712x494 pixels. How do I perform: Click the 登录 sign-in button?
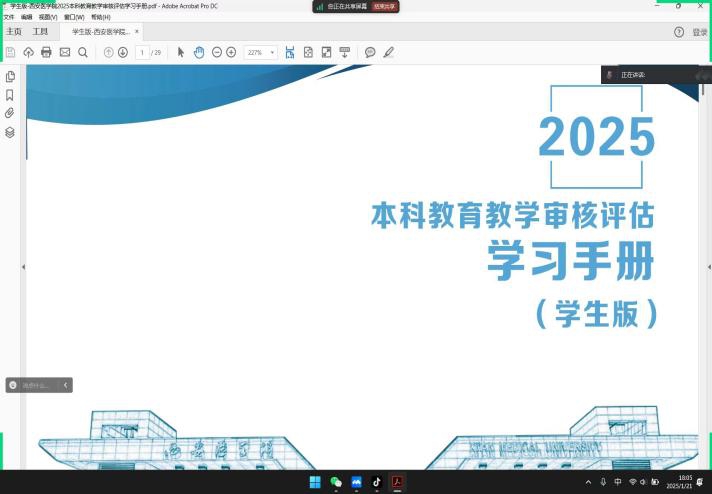click(699, 32)
